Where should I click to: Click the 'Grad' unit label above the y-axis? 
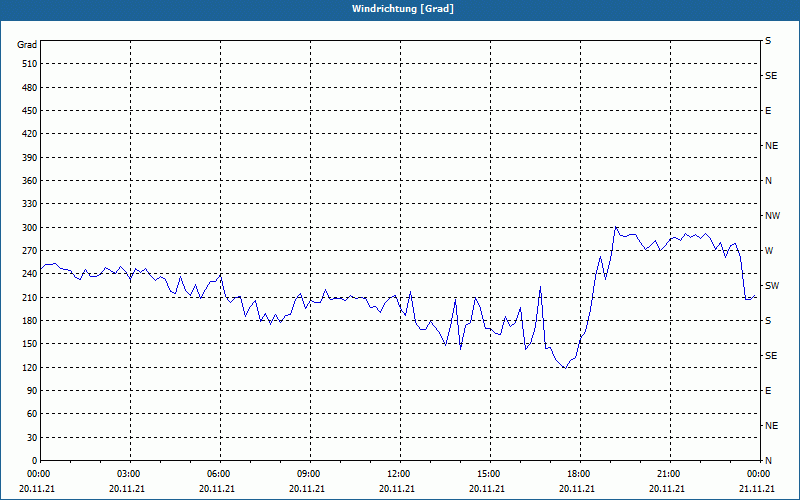(27, 45)
